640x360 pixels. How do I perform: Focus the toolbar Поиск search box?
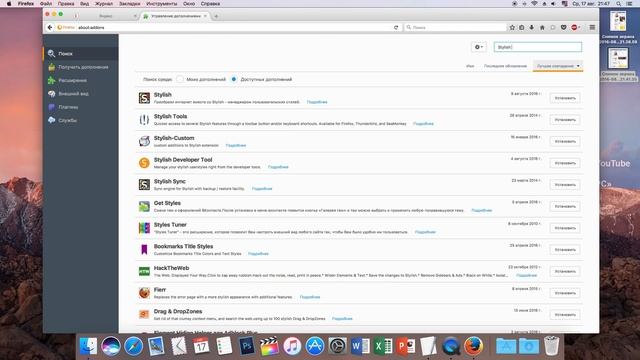[x=455, y=27]
